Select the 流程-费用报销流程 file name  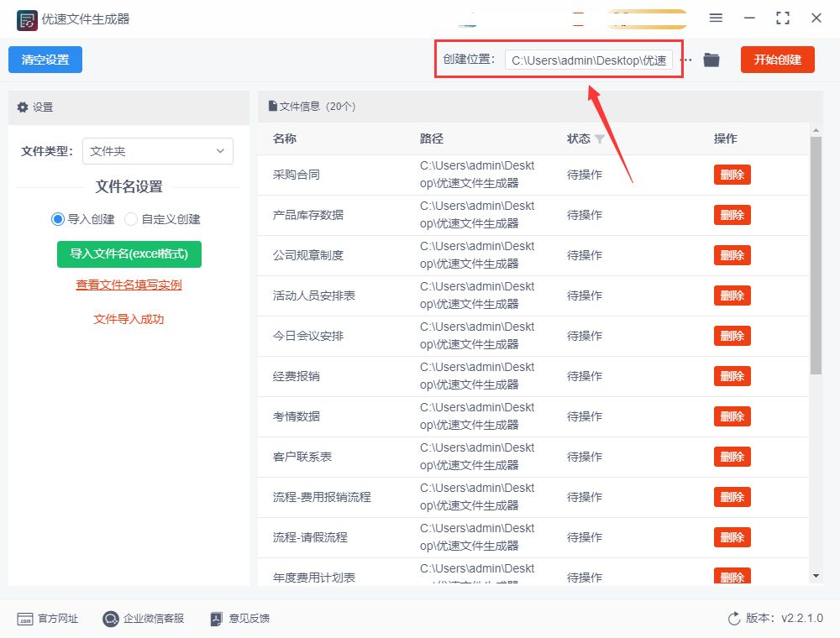pyautogui.click(x=322, y=497)
